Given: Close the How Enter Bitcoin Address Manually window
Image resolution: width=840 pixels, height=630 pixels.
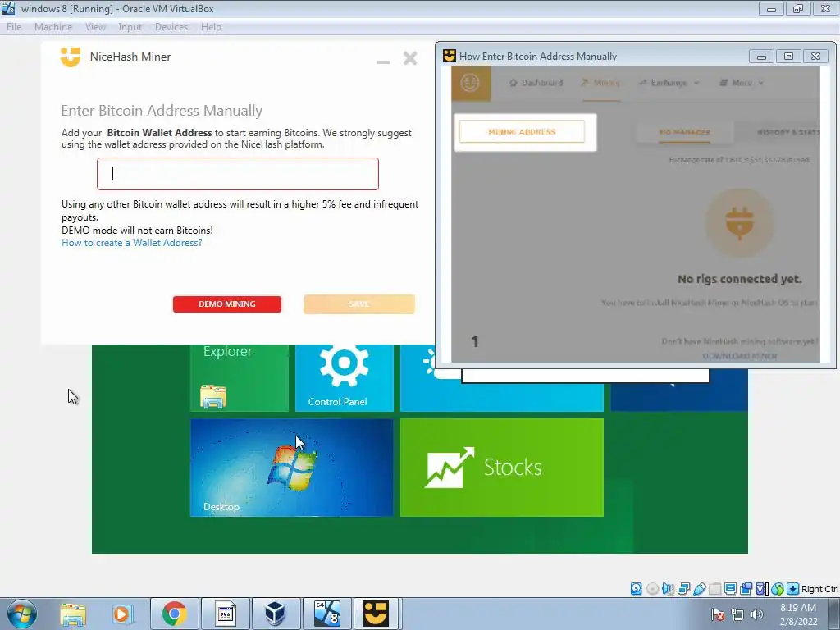Looking at the screenshot, I should [x=815, y=57].
